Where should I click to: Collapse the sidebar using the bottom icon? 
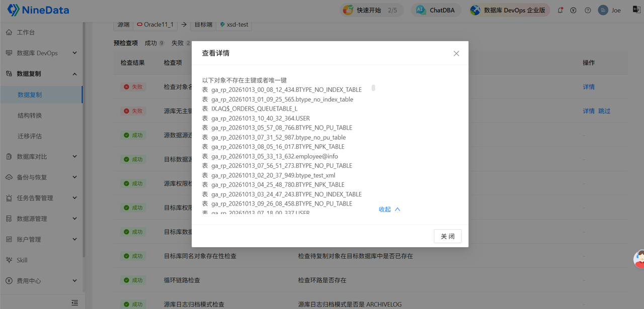tap(75, 302)
